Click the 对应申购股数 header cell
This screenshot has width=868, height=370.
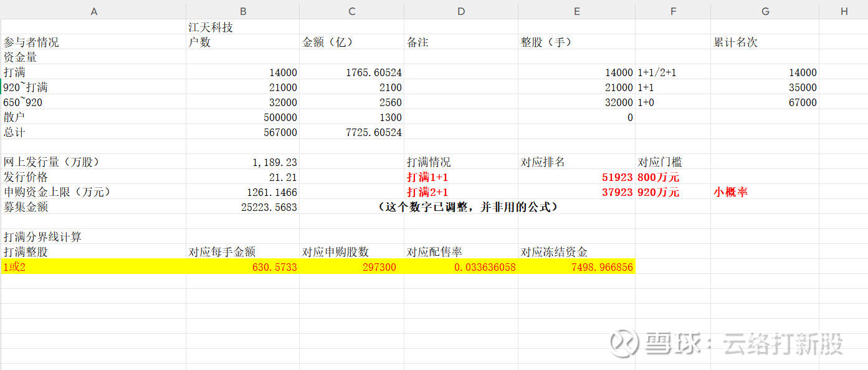pyautogui.click(x=351, y=251)
